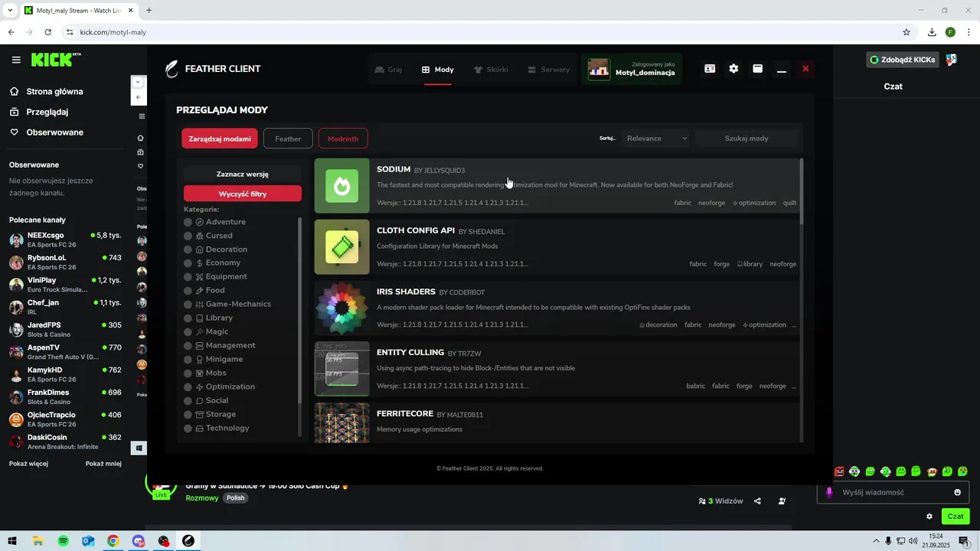The width and height of the screenshot is (980, 551).
Task: Show hidden system tray icons chevron
Action: tap(876, 541)
